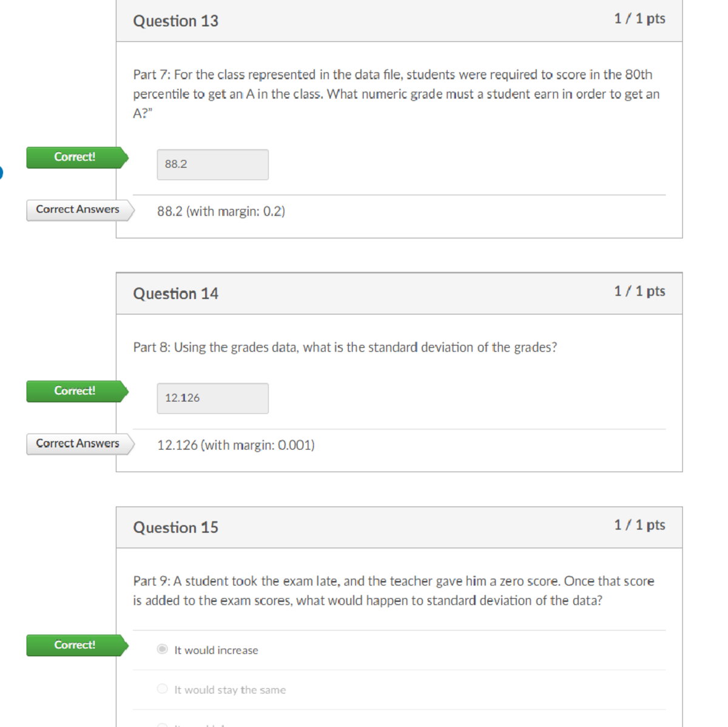Click the answer field showing 12.126
This screenshot has height=727, width=728.
[x=212, y=398]
